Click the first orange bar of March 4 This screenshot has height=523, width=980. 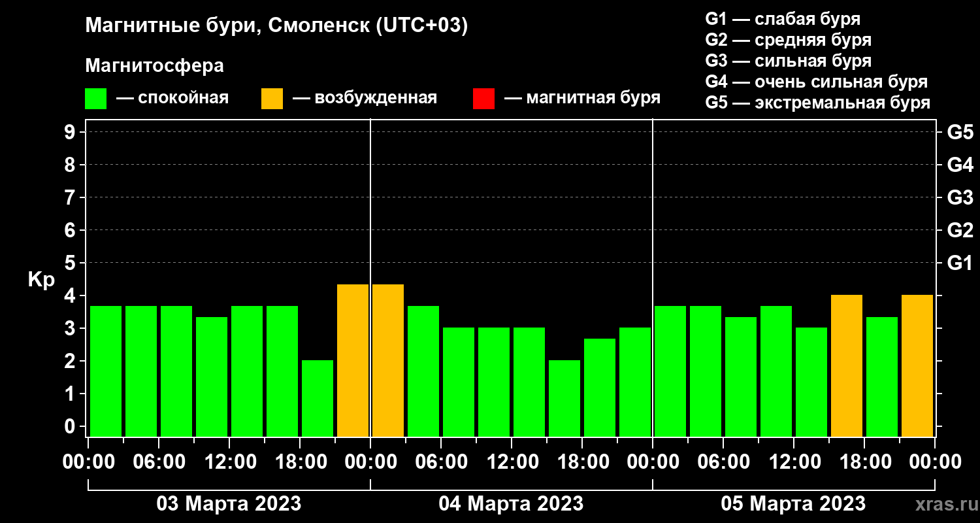click(x=388, y=360)
